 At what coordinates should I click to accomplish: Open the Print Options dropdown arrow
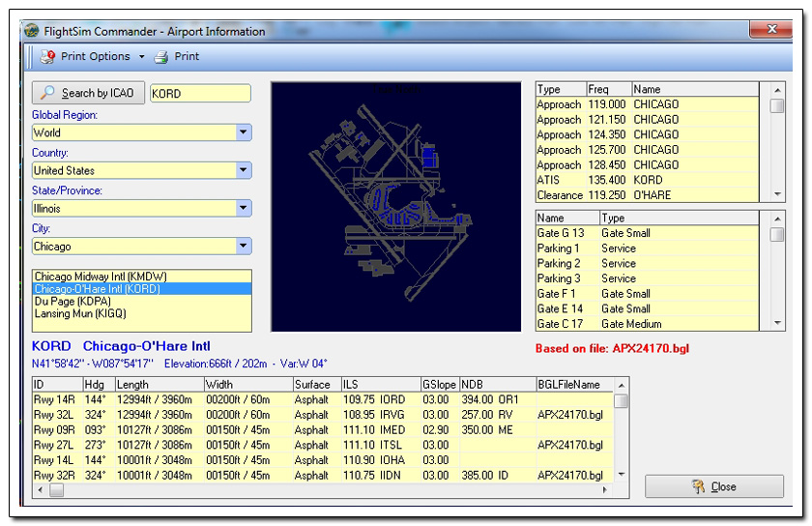pyautogui.click(x=141, y=56)
